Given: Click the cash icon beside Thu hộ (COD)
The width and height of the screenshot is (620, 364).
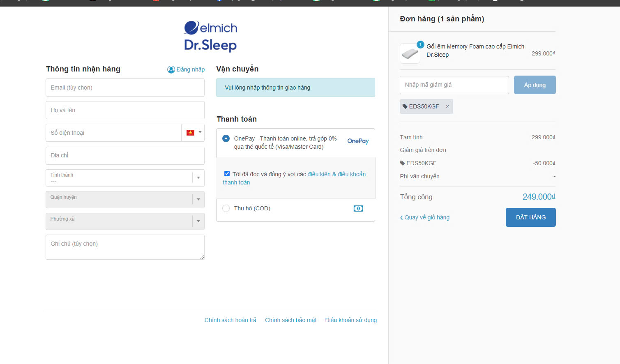Looking at the screenshot, I should [x=358, y=208].
